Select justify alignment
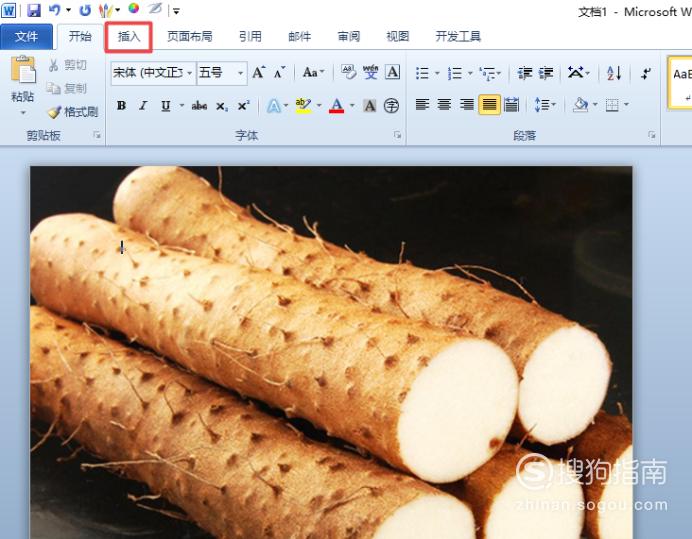This screenshot has height=539, width=692. tap(489, 105)
